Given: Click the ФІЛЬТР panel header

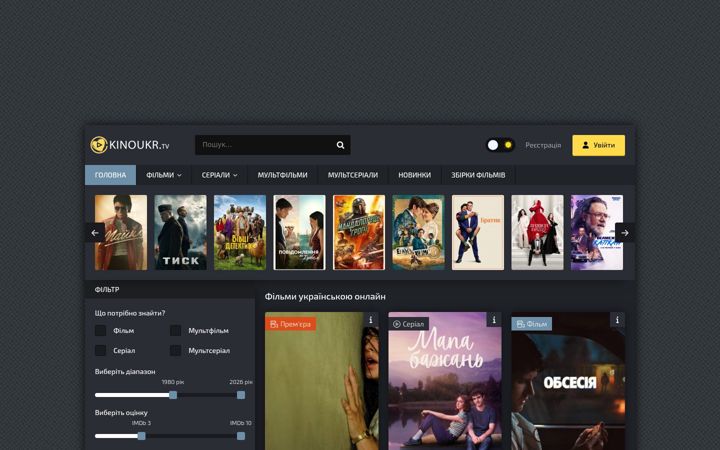Looking at the screenshot, I should (170, 290).
